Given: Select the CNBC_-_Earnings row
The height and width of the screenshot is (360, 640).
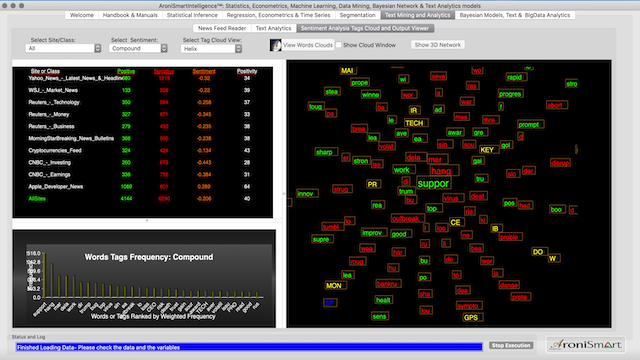Looking at the screenshot, I should (x=143, y=175).
